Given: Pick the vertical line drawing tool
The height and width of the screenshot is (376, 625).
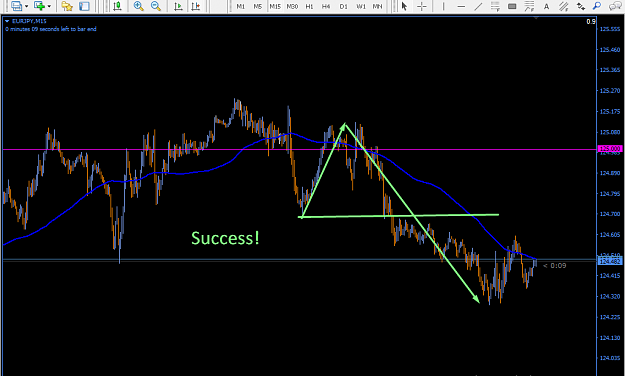Looking at the screenshot, I should coord(443,6).
